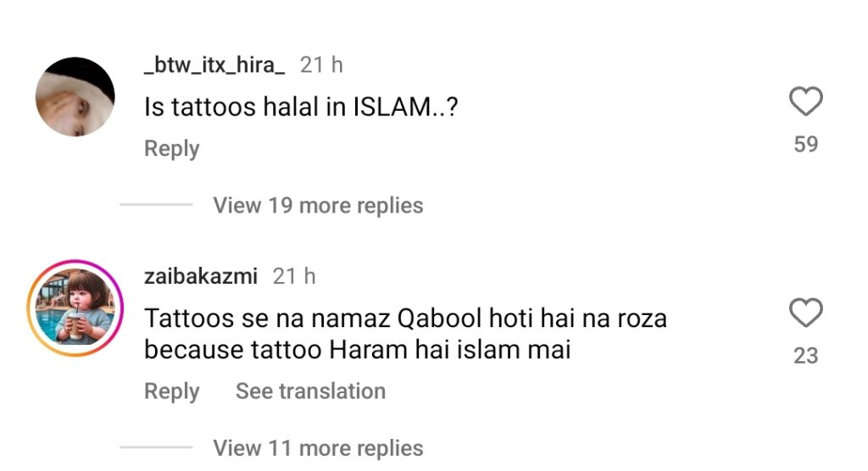Click the line before View 19 more replies
This screenshot has width=868, height=471.
[156, 205]
